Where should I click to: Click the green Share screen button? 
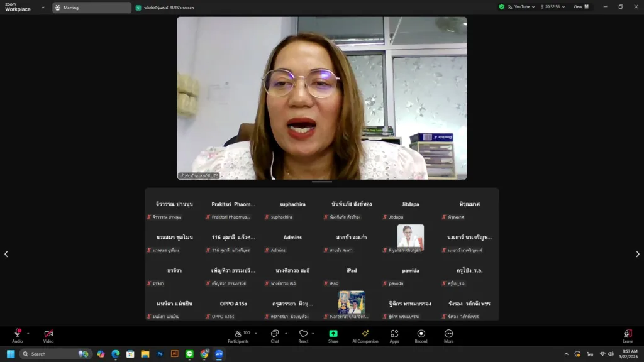point(333,335)
